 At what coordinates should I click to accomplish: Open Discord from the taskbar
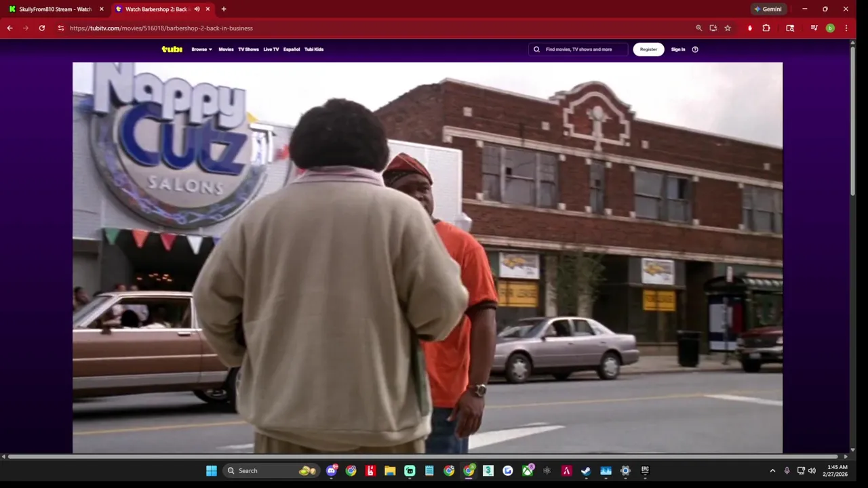pyautogui.click(x=332, y=470)
